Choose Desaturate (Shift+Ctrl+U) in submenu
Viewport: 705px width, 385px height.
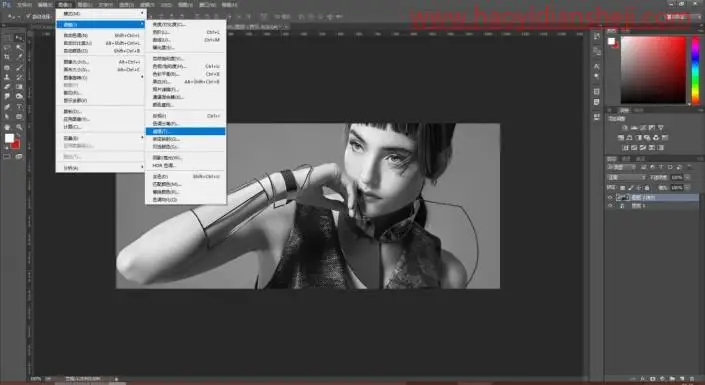185,176
